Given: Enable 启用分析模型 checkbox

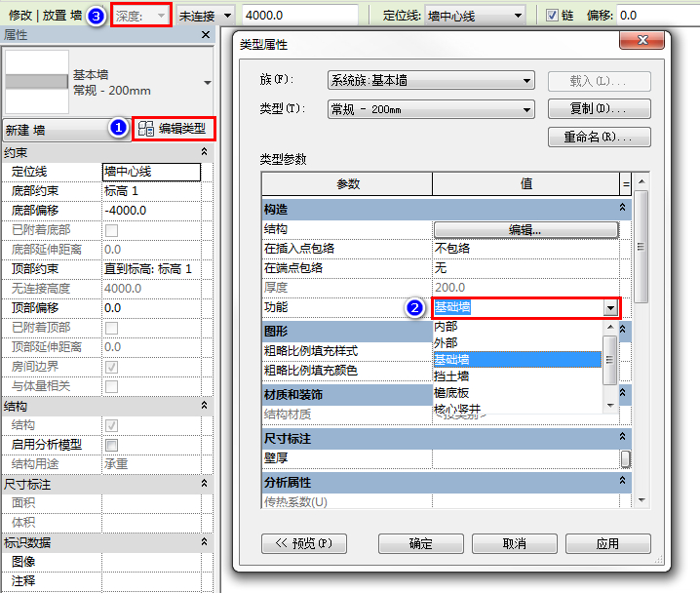Looking at the screenshot, I should click(x=111, y=445).
